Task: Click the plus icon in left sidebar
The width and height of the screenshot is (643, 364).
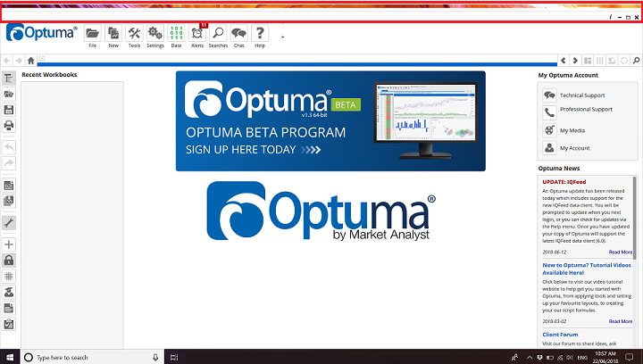Action: point(9,244)
